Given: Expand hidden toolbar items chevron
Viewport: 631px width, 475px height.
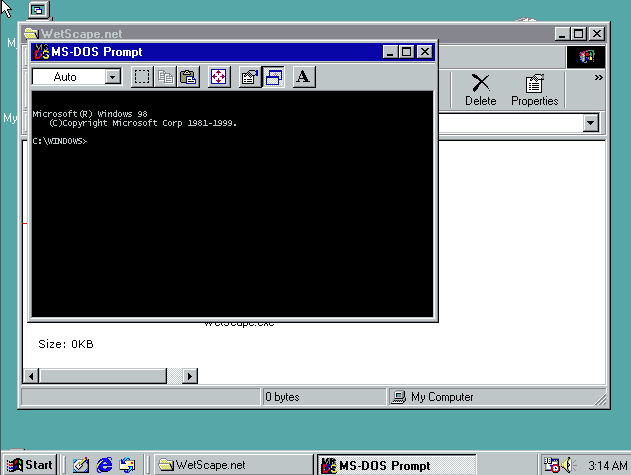Looking at the screenshot, I should pos(598,77).
